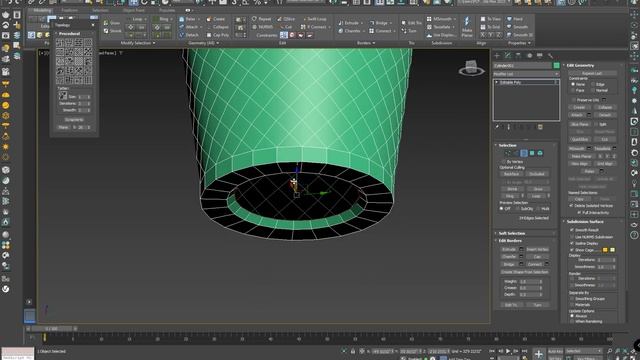The width and height of the screenshot is (640, 360).
Task: Click the ribbon Bridge tool
Action: click(379, 23)
